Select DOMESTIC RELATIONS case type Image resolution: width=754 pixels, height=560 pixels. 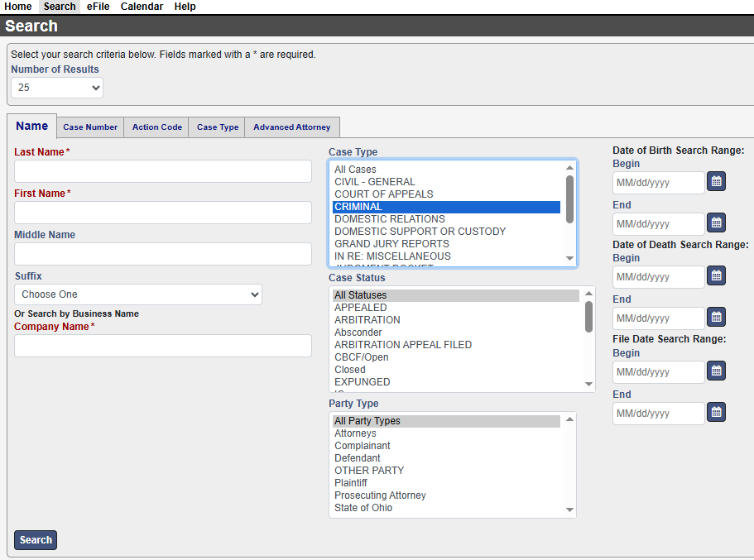(390, 219)
